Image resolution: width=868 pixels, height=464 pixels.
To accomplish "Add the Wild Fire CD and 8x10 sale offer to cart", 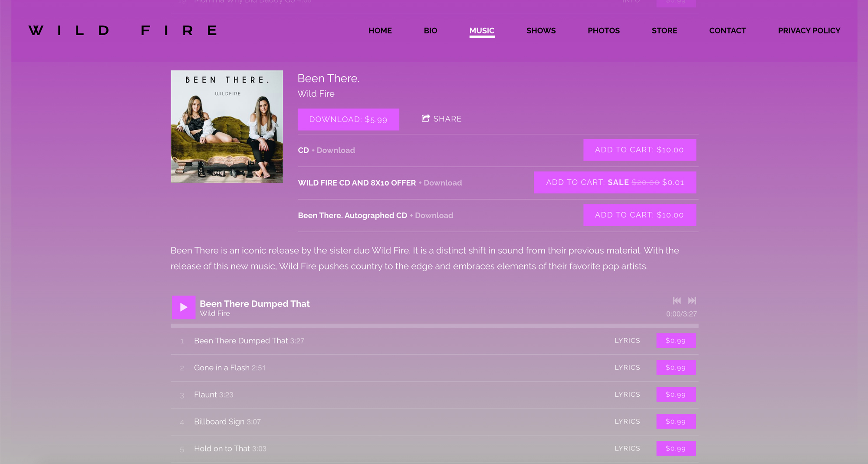I will pos(615,182).
